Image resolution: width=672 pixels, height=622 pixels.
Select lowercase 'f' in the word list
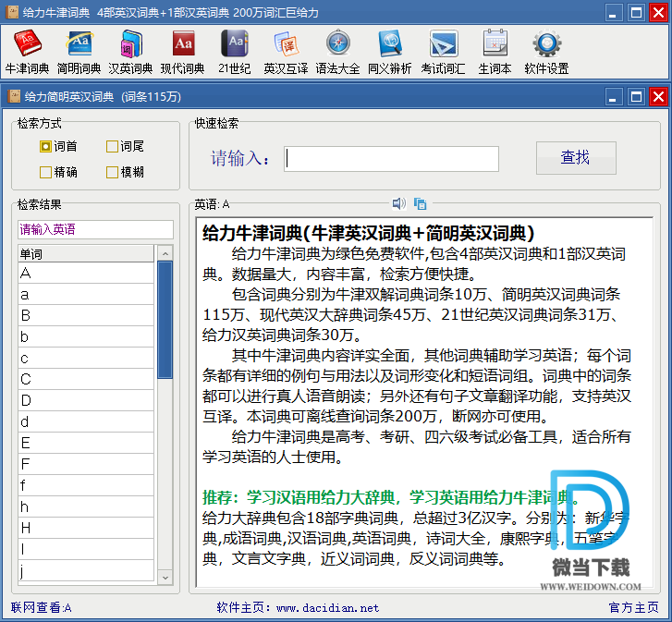coord(86,485)
